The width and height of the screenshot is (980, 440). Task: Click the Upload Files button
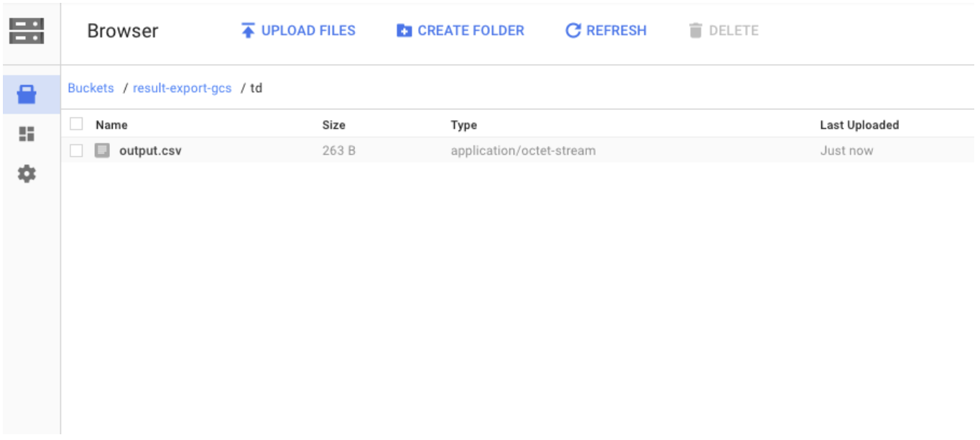coord(298,31)
